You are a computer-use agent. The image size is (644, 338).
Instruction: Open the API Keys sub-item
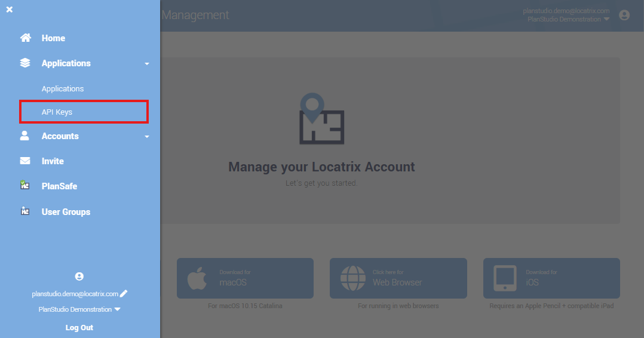84,112
